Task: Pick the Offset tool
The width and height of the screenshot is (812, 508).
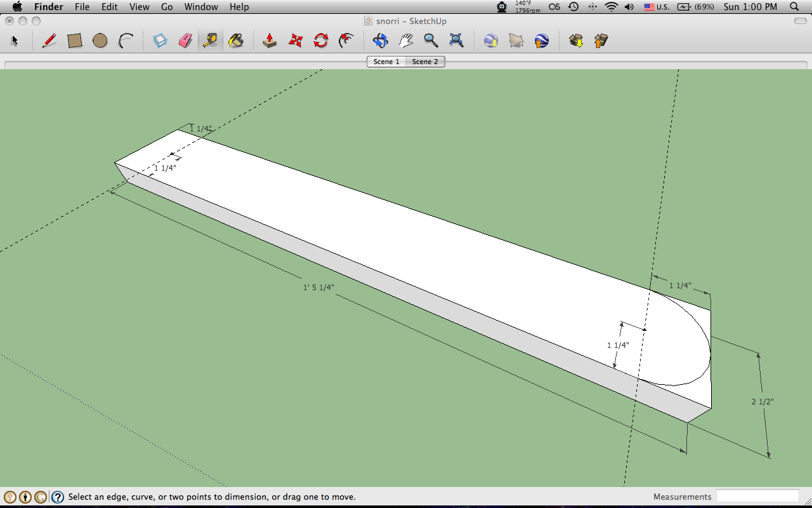Action: pyautogui.click(x=346, y=41)
